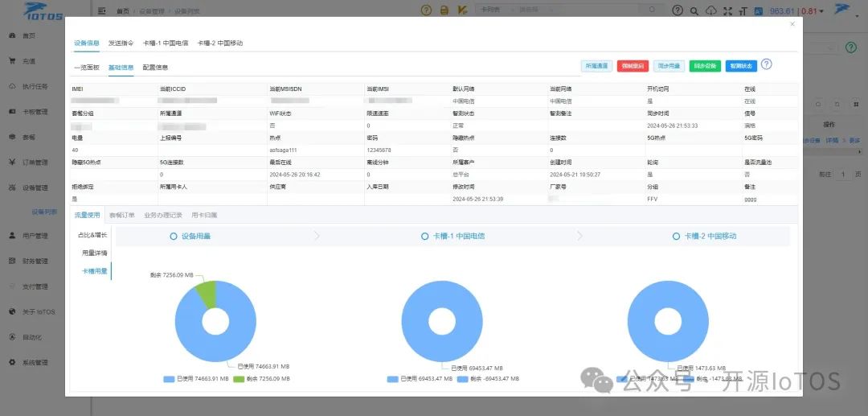Switch to the 业务办理记录 tab

coord(162,215)
